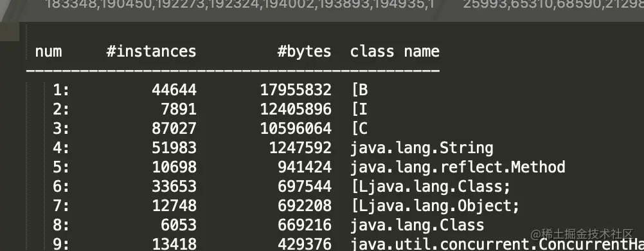Click byte value 429376
Image resolution: width=644 pixels, height=251 pixels.
(305, 245)
